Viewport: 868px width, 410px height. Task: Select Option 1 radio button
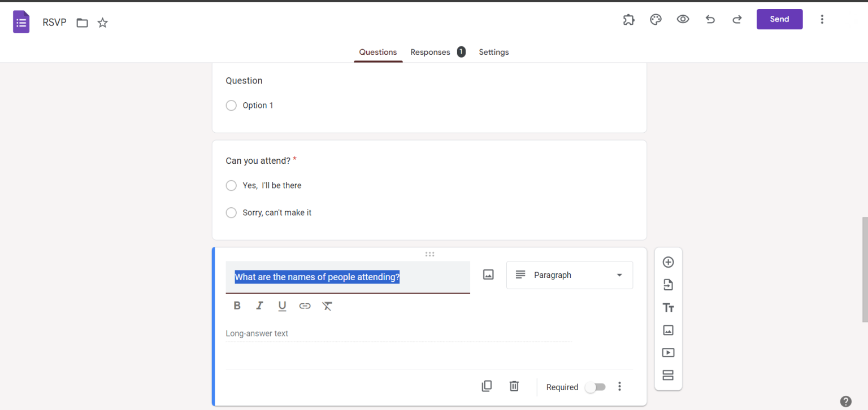(231, 106)
